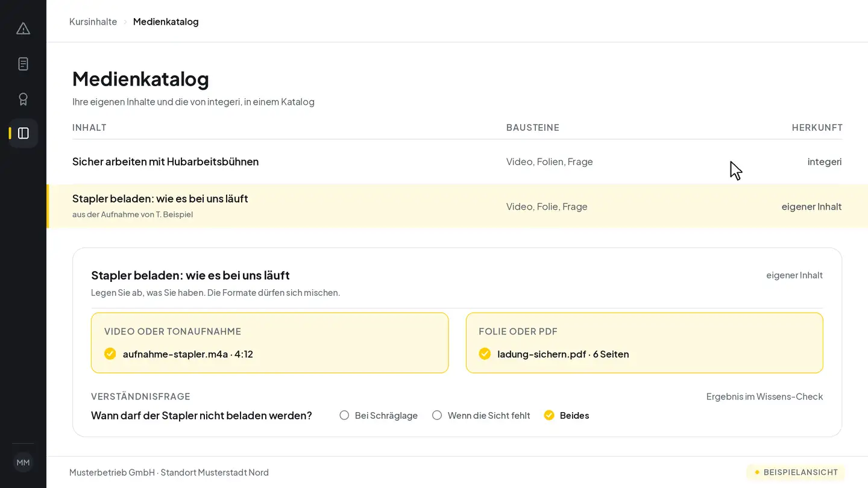Open the warning triangle sidebar icon

[23, 28]
